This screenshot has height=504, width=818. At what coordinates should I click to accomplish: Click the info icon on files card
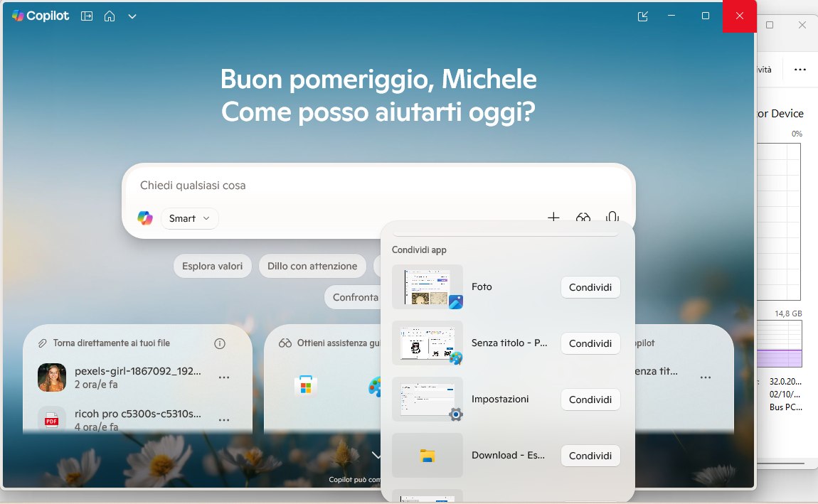pos(220,343)
